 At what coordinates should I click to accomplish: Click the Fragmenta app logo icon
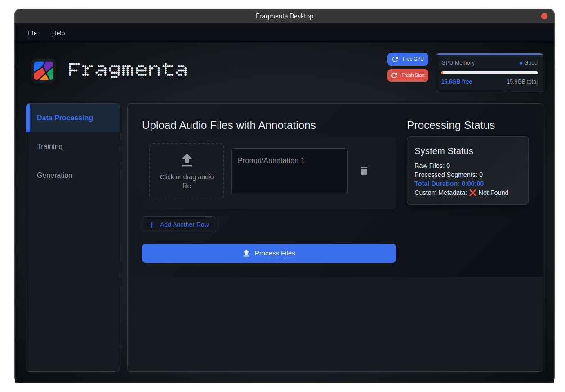[43, 70]
